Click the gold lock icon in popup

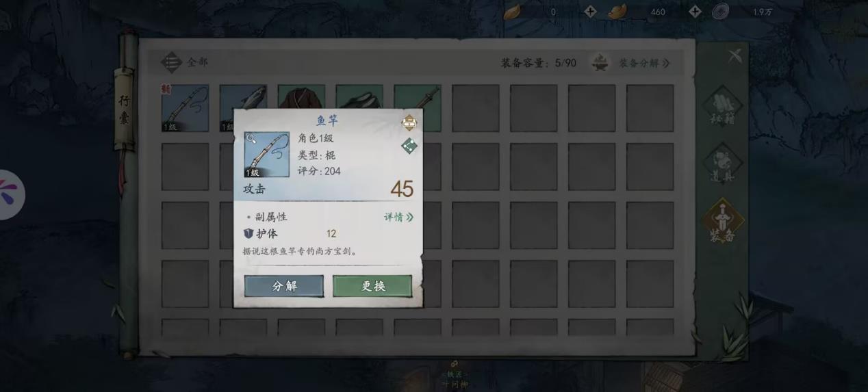point(409,123)
